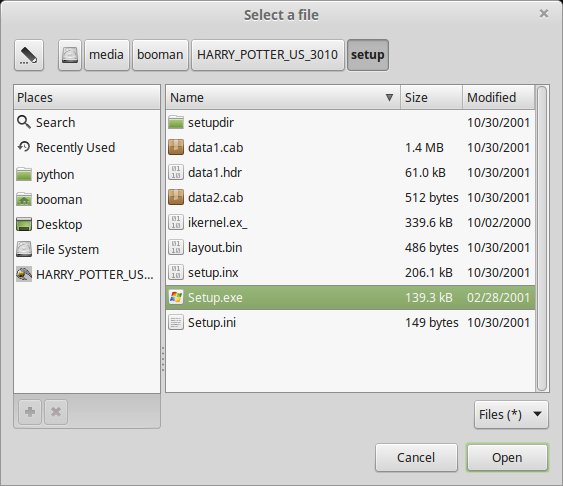Click the File System drive icon
This screenshot has height=486, width=563.
(x=24, y=249)
